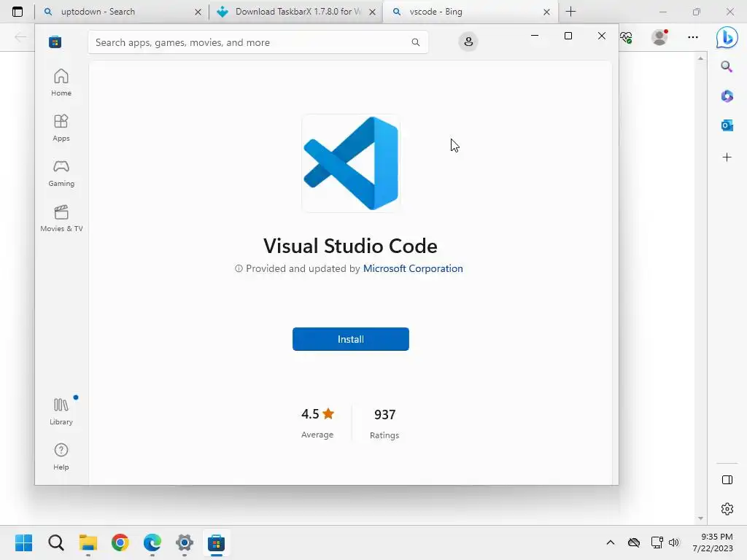The height and width of the screenshot is (560, 747).
Task: Open Microsoft 365 in Edge sidebar
Action: (x=727, y=96)
